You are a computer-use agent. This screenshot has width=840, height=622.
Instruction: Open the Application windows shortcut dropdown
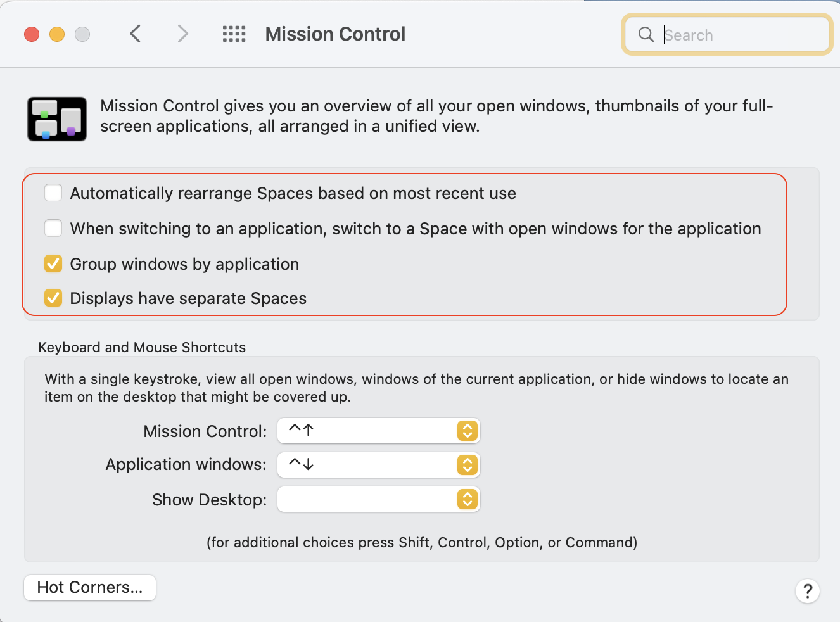(x=379, y=465)
